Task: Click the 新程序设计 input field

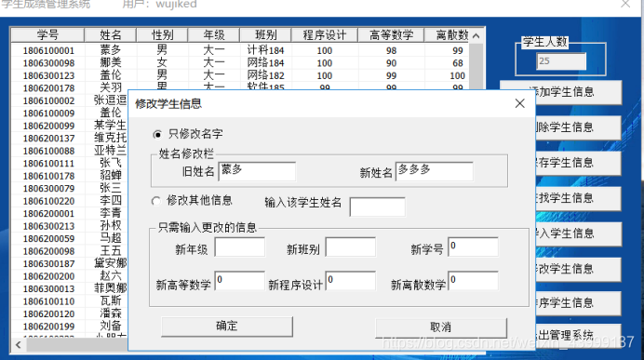Action: (x=351, y=281)
